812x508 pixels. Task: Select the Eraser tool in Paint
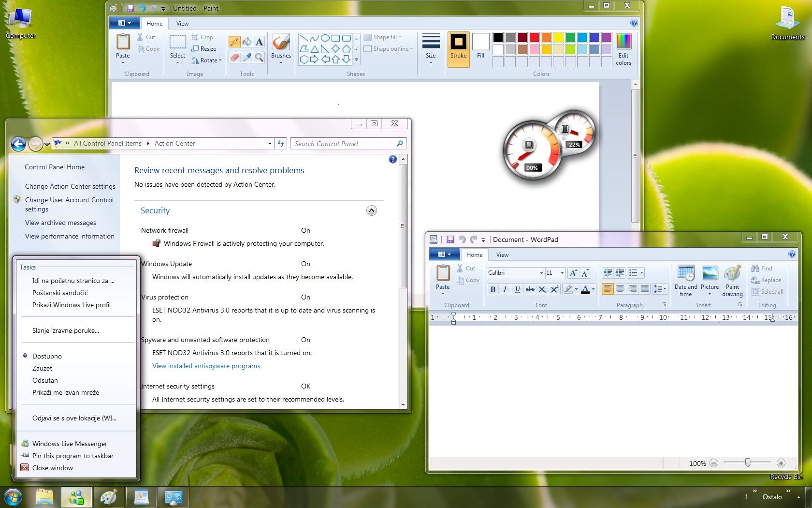234,58
